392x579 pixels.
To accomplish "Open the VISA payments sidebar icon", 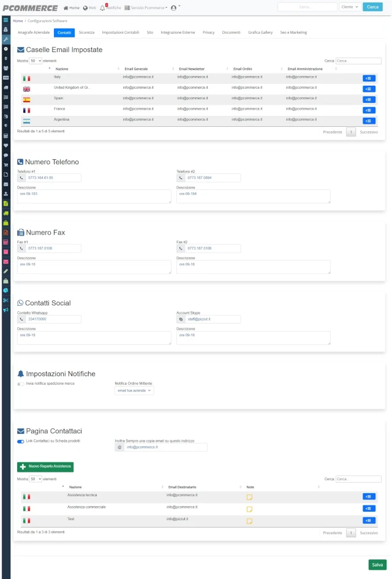I will click(x=6, y=78).
